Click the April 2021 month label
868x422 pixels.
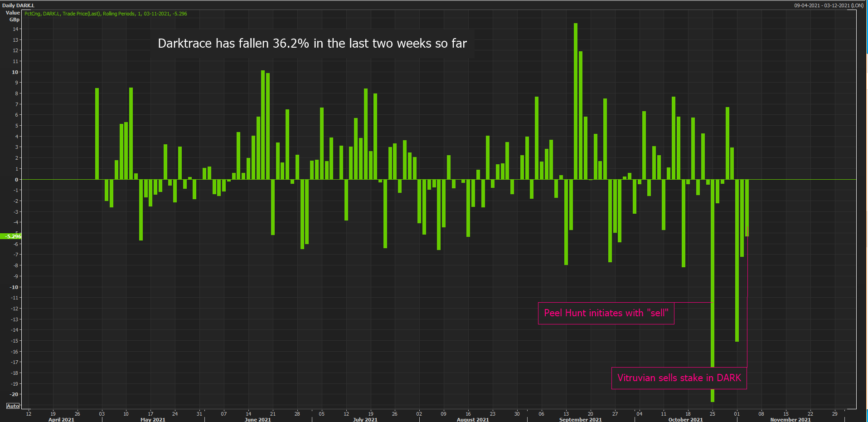coord(61,419)
